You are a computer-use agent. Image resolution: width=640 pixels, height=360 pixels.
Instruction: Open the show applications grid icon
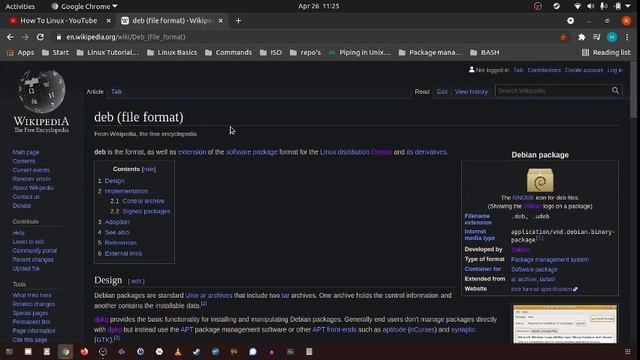point(628,351)
